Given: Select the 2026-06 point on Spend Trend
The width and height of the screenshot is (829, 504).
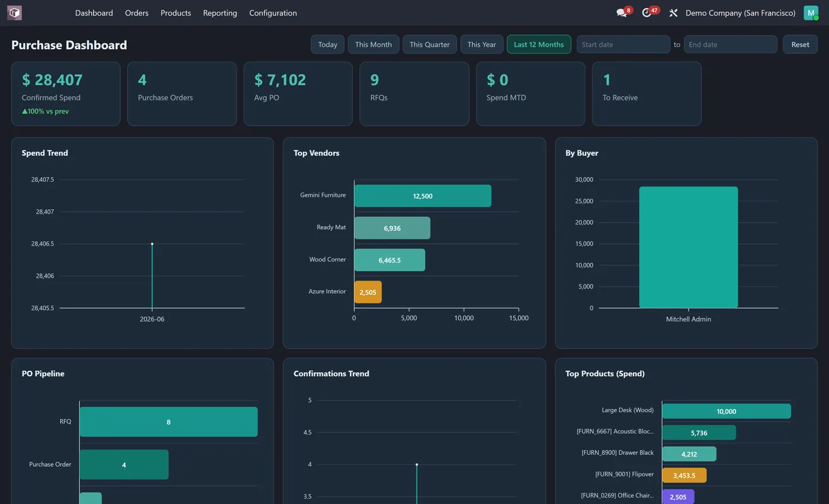Looking at the screenshot, I should (x=152, y=244).
